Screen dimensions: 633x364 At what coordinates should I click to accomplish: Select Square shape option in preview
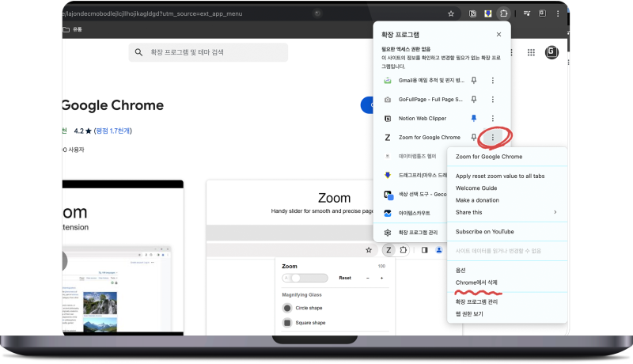310,323
